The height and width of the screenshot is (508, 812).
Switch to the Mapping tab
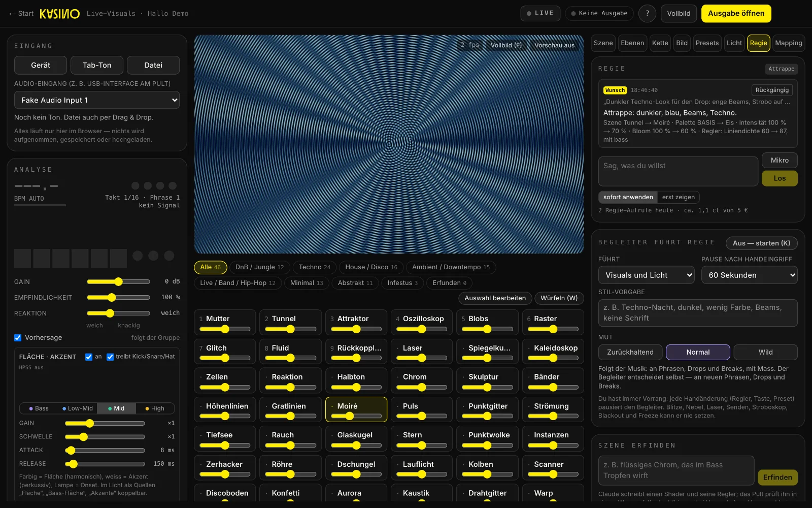(x=789, y=43)
